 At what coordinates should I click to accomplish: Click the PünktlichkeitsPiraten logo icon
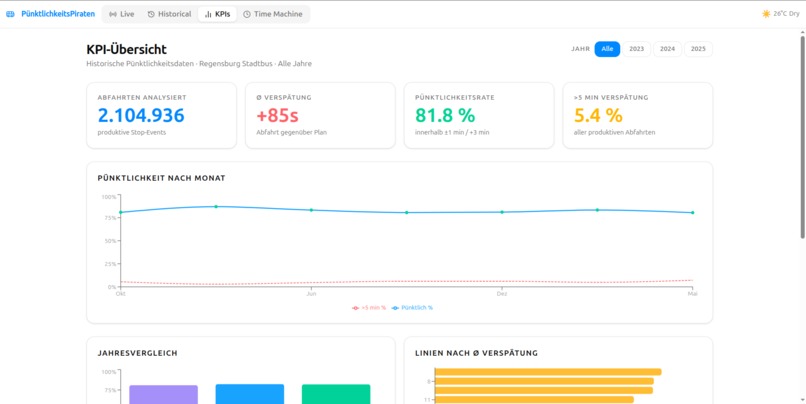[x=10, y=14]
